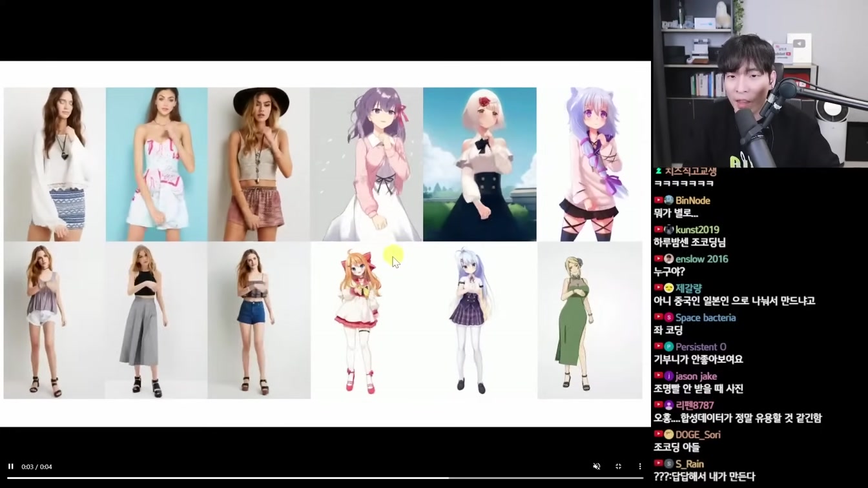Click the YouTube badge beside 리펜8787

coord(659,405)
